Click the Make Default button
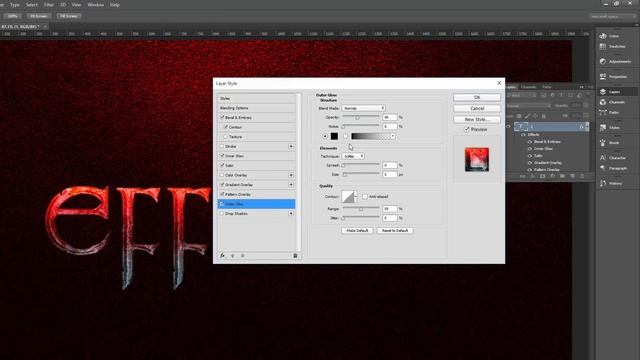 pos(357,231)
